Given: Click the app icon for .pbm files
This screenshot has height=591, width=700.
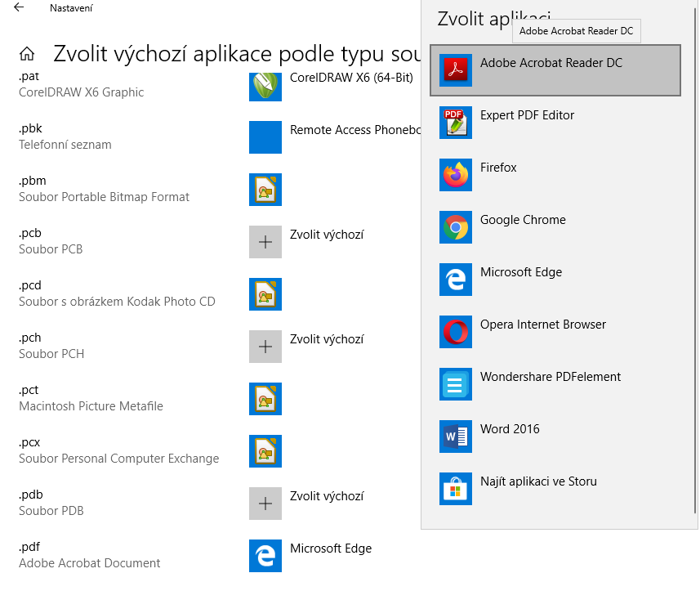Looking at the screenshot, I should click(x=265, y=190).
